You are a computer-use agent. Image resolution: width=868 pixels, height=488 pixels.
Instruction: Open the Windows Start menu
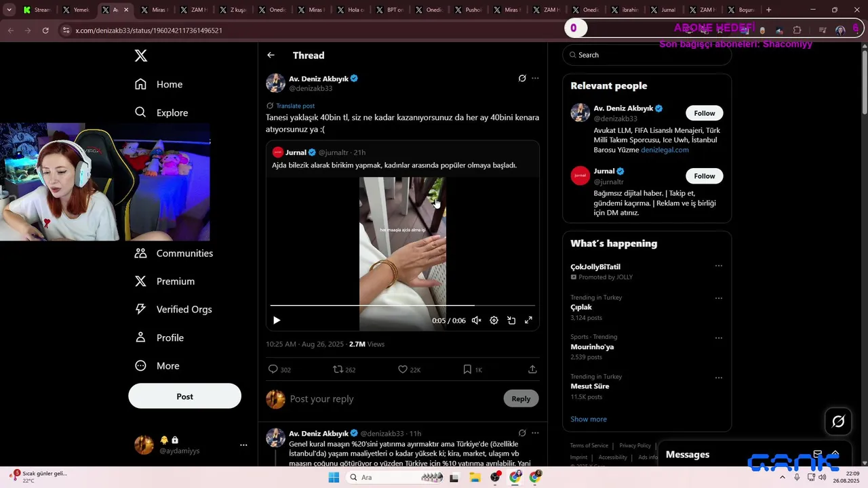(x=334, y=477)
